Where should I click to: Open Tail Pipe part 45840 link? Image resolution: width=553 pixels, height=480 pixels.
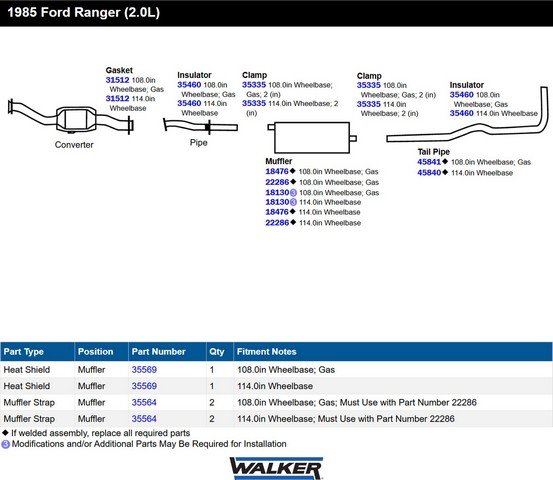click(x=429, y=172)
